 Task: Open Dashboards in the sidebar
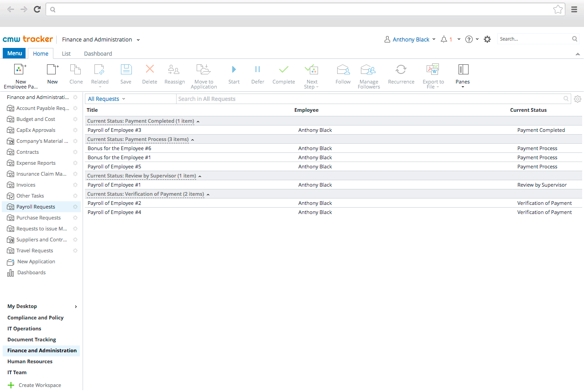pos(31,272)
